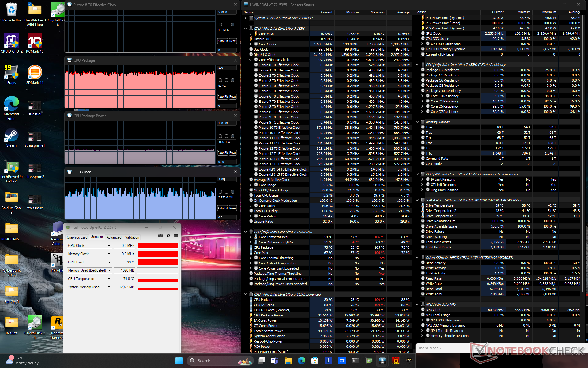
Task: Collapse the Core Effective Clocks tree node
Action: point(251,60)
